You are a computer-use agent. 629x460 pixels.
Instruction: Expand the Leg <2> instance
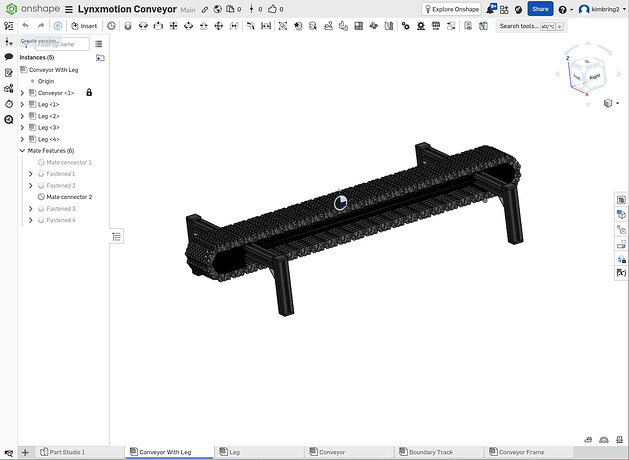pyautogui.click(x=22, y=116)
